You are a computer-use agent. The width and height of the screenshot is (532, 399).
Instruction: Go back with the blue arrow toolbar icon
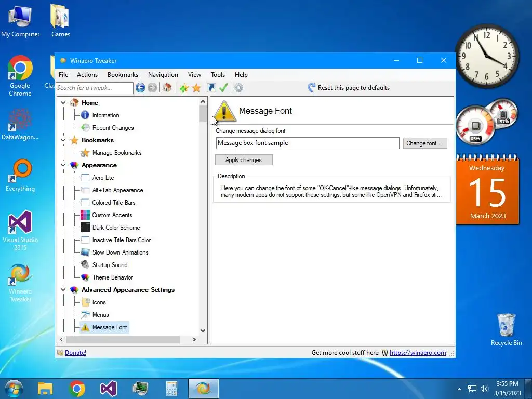point(140,88)
